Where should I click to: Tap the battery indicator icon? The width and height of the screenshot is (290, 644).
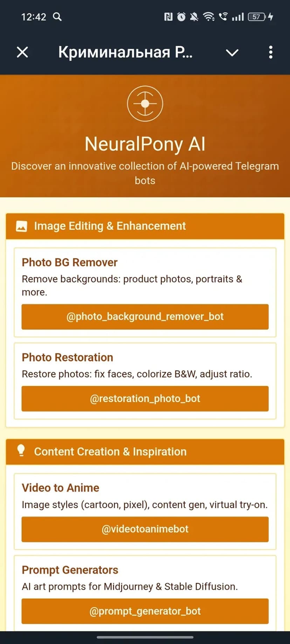point(257,16)
